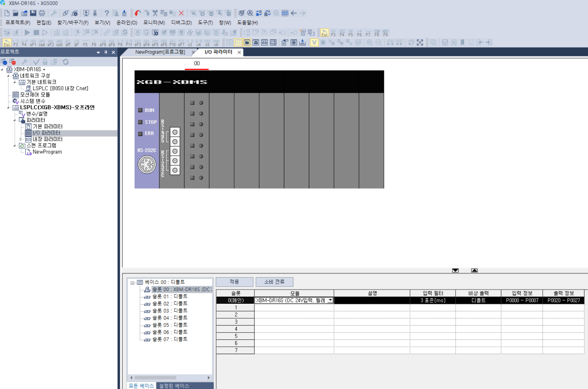Click the 적용 button
The image size is (588, 389).
234,282
